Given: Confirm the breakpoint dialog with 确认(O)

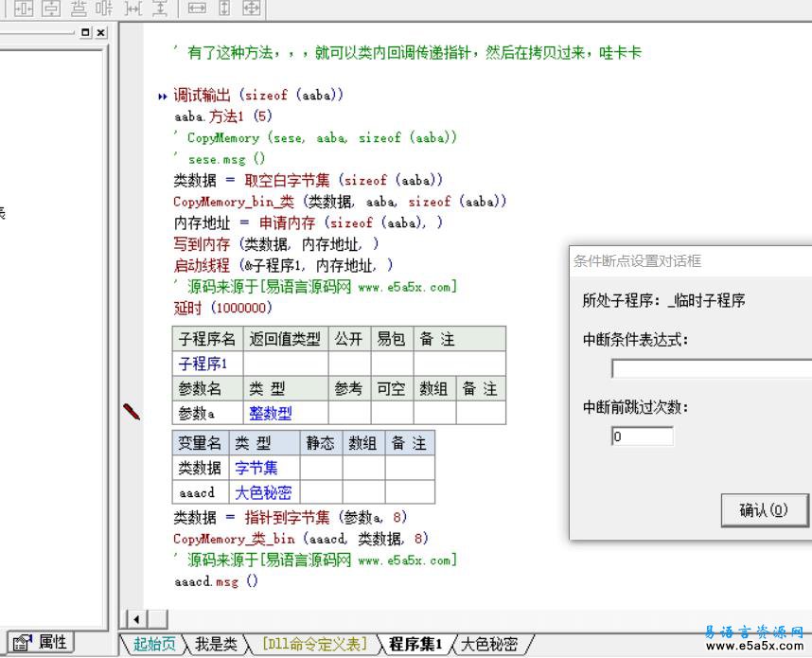Looking at the screenshot, I should tap(765, 510).
